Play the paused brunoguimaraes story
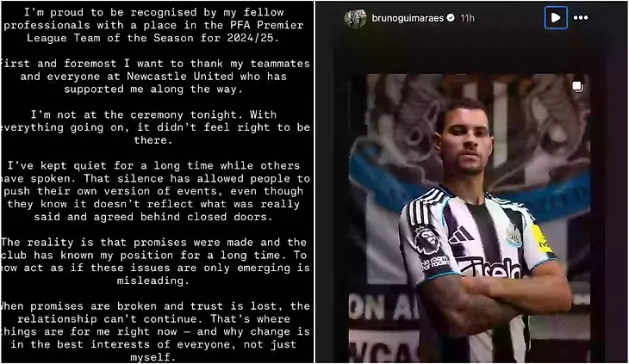Viewport: 629px width, 364px height. pos(556,17)
